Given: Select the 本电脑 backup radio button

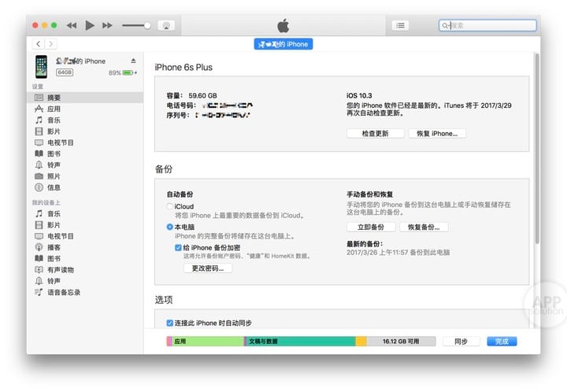Looking at the screenshot, I should click(x=169, y=227).
